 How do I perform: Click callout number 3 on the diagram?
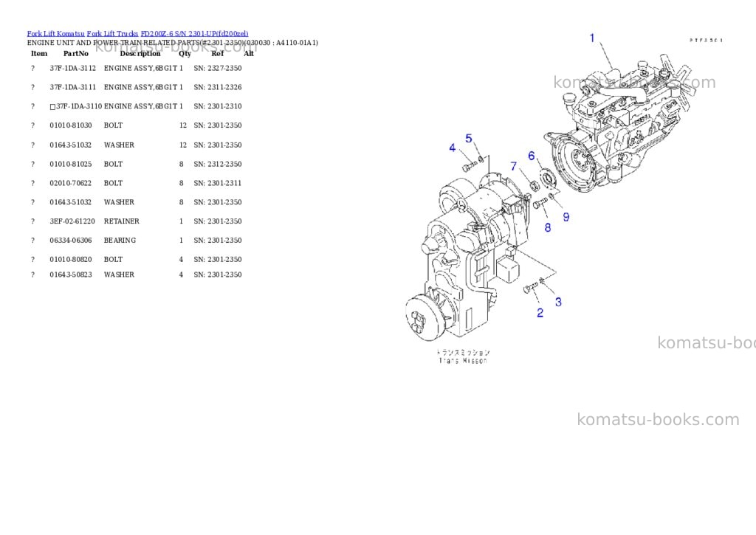[558, 303]
